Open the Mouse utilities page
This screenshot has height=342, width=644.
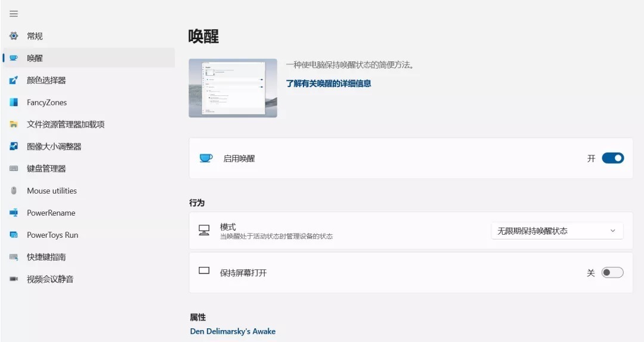[89, 191]
